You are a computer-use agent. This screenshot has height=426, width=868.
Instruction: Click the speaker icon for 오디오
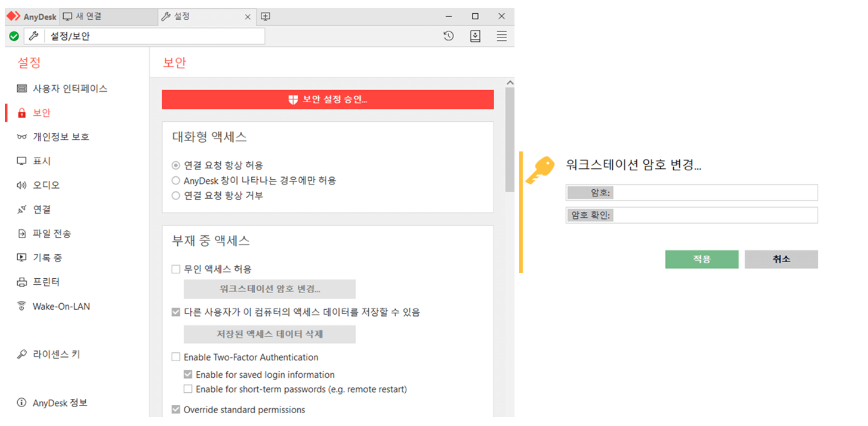click(22, 185)
